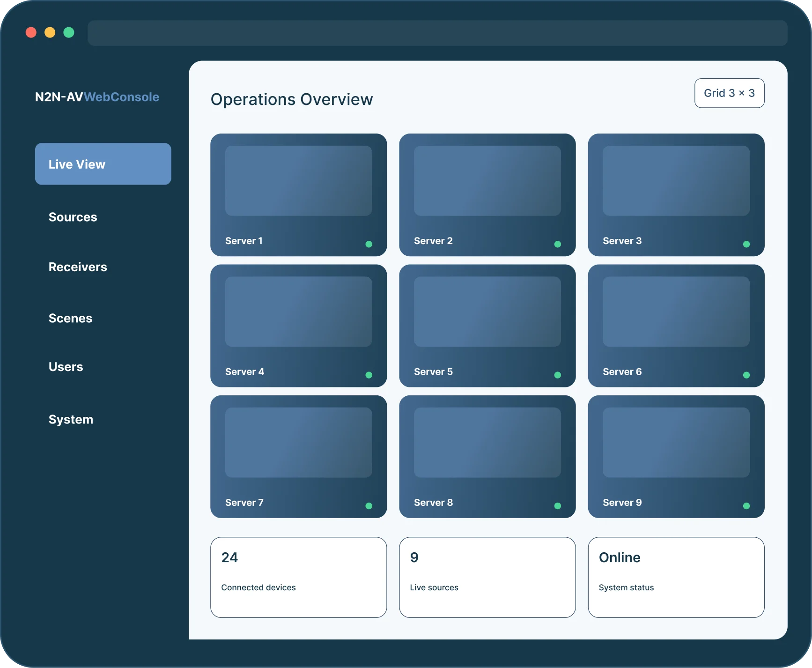Click Server 5's green status dot
Screen dimensions: 812x668
pos(558,375)
